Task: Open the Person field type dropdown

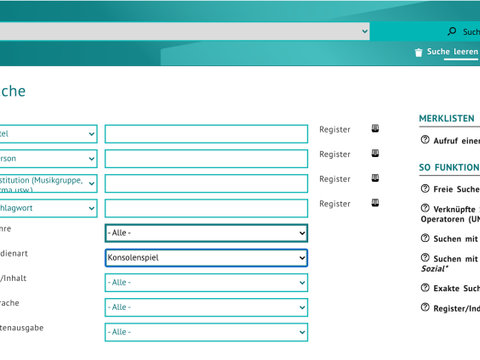Action: (x=48, y=159)
